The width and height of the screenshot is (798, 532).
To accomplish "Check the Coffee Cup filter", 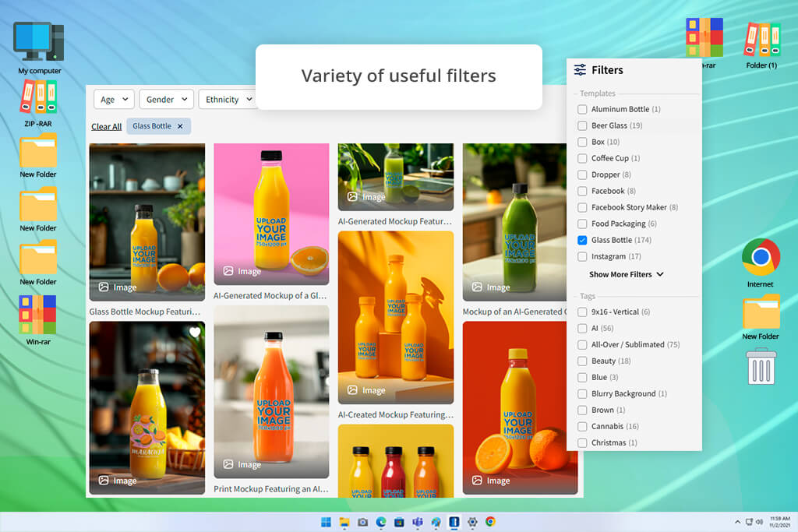I will pyautogui.click(x=582, y=158).
